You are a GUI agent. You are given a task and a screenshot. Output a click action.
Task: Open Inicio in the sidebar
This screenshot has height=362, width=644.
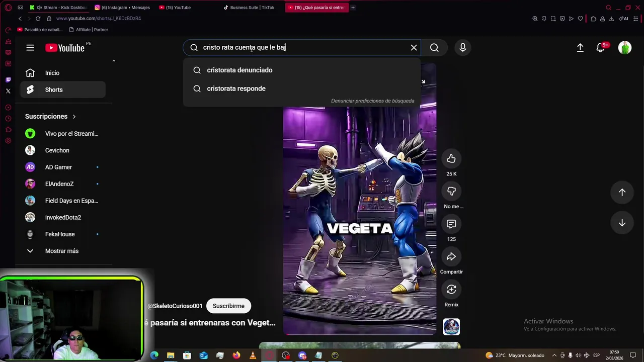click(x=63, y=73)
